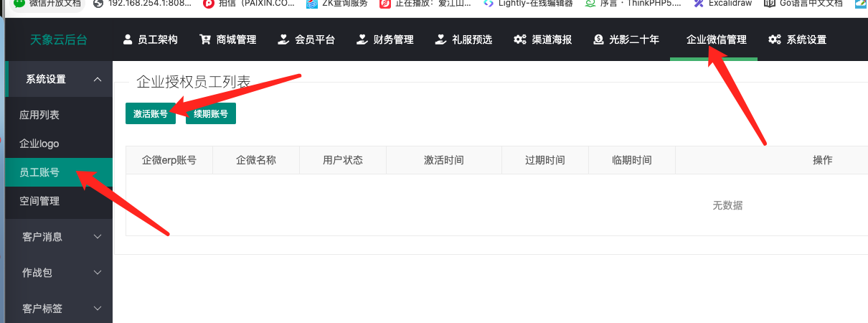Select the 企业微信管理 top tab
The width and height of the screenshot is (868, 323).
[x=716, y=39]
